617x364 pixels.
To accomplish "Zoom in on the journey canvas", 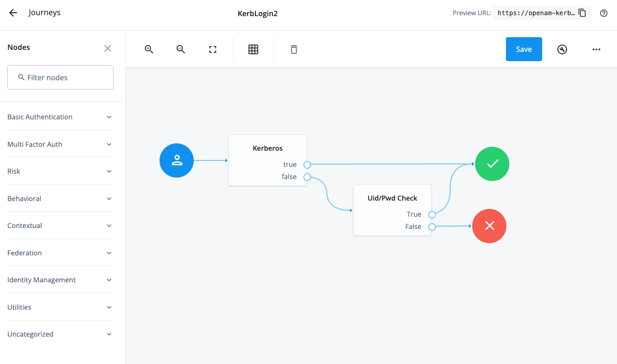I will (149, 49).
